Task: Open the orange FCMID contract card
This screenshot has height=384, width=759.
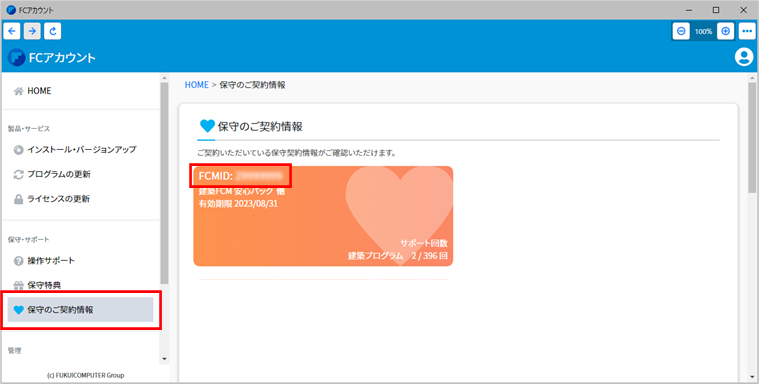Action: (323, 216)
